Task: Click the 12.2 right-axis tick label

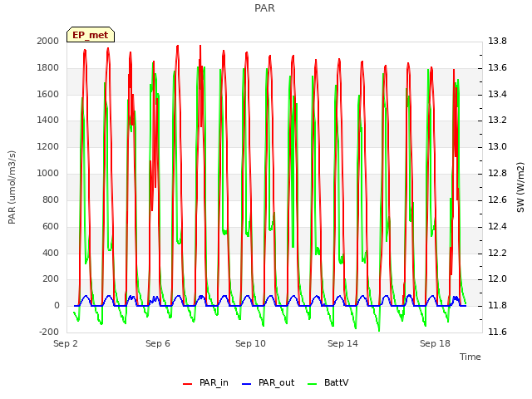Action: [x=497, y=253]
